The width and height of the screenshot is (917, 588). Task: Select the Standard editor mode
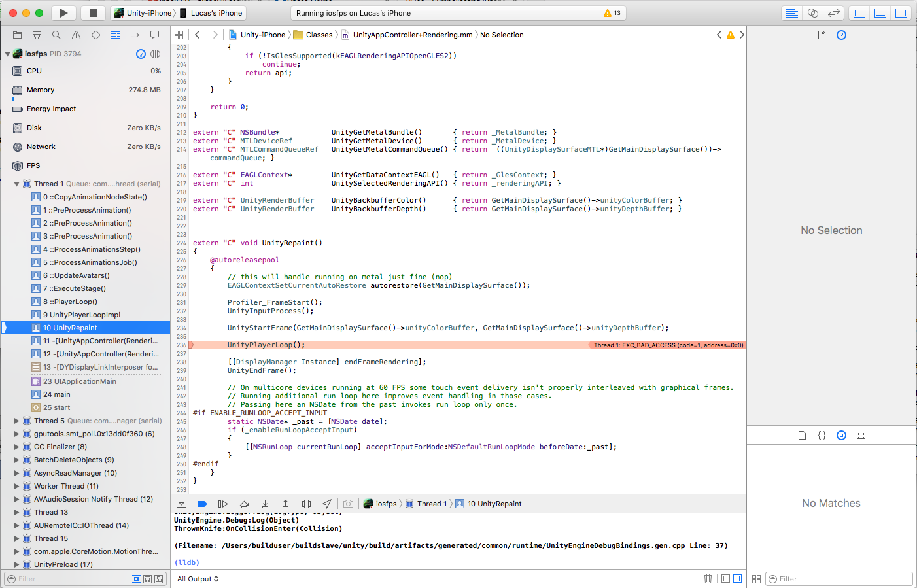click(x=791, y=13)
